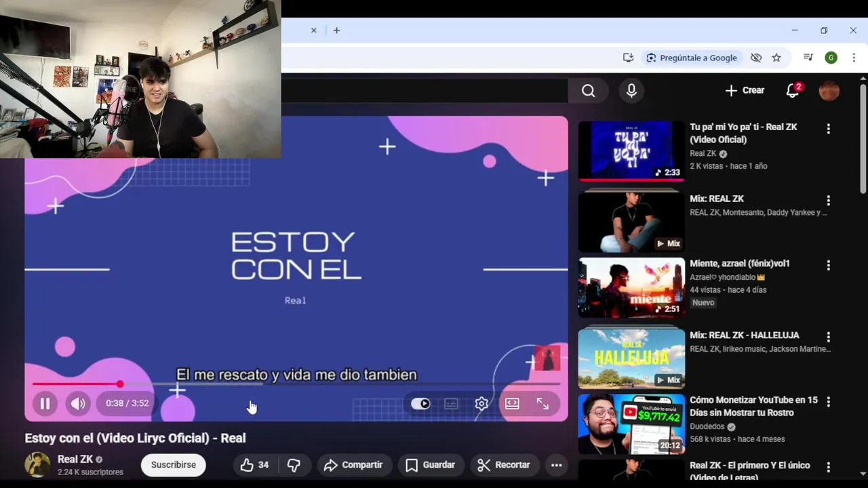Image resolution: width=868 pixels, height=488 pixels.
Task: Open the Miente azrael video thumbnail
Action: pos(631,287)
